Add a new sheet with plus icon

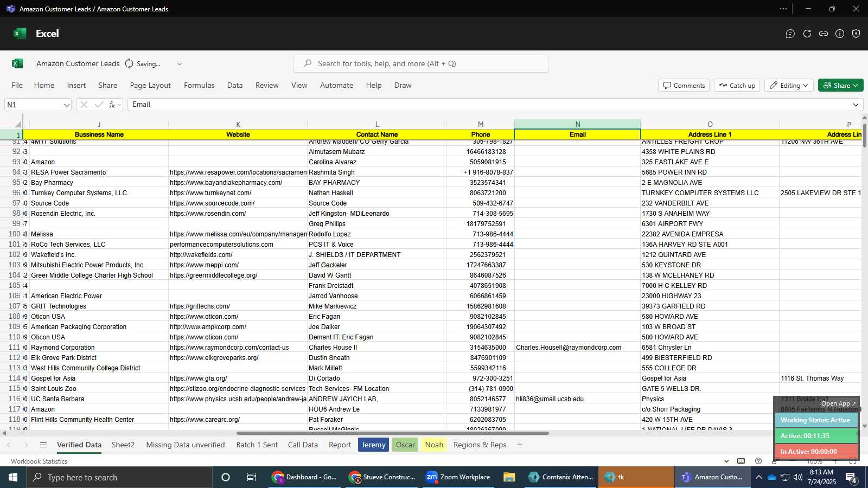click(x=520, y=445)
